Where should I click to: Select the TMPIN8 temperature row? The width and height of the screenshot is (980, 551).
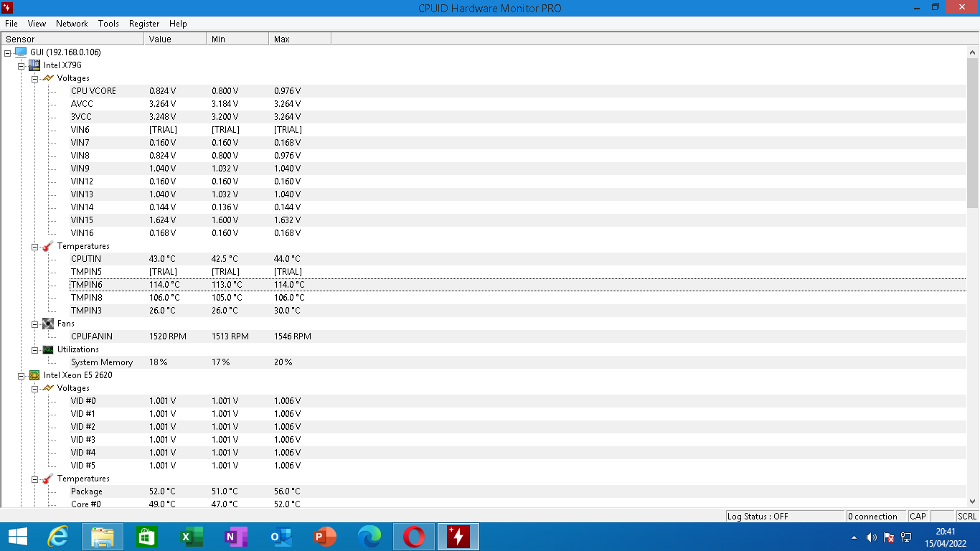coord(518,298)
